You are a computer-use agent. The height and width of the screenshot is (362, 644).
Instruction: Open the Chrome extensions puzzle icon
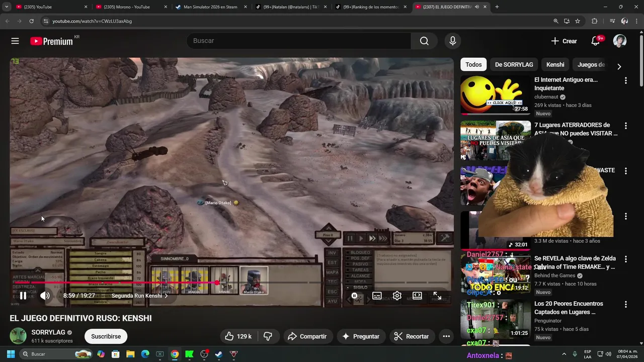(x=594, y=21)
